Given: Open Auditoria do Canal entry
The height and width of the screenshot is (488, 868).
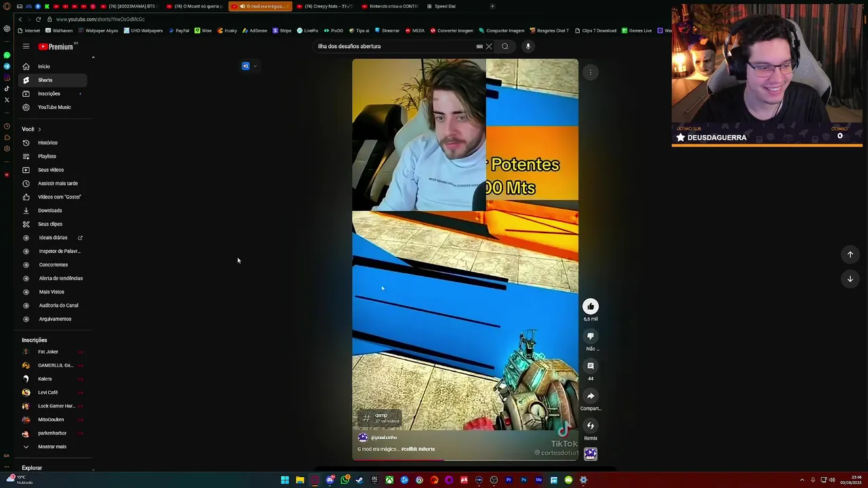Looking at the screenshot, I should pos(53,306).
